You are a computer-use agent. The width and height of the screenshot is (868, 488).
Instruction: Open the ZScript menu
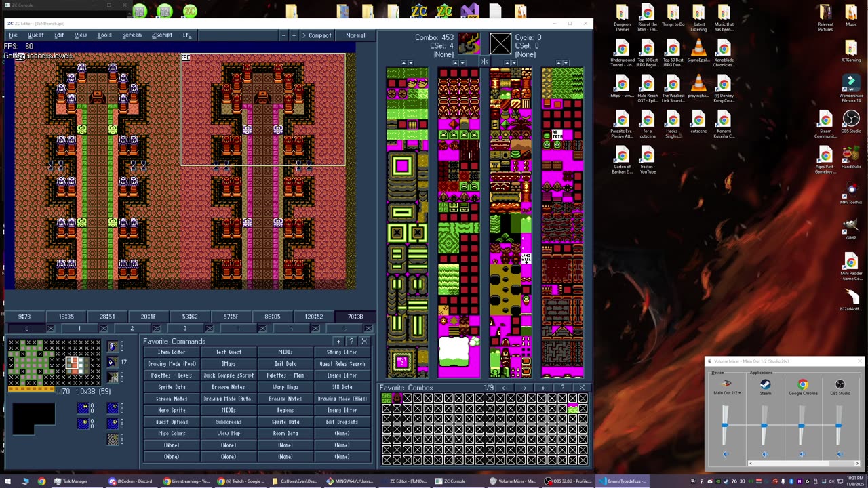161,35
